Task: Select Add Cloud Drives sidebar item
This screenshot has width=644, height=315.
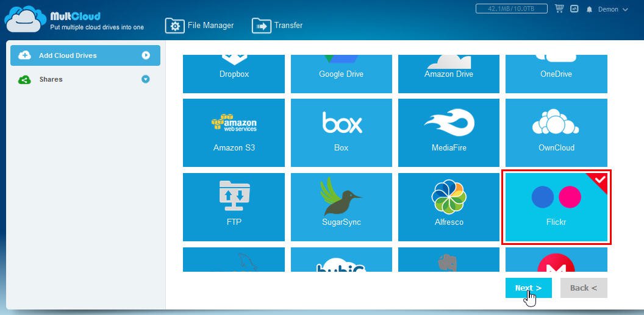Action: 85,55
